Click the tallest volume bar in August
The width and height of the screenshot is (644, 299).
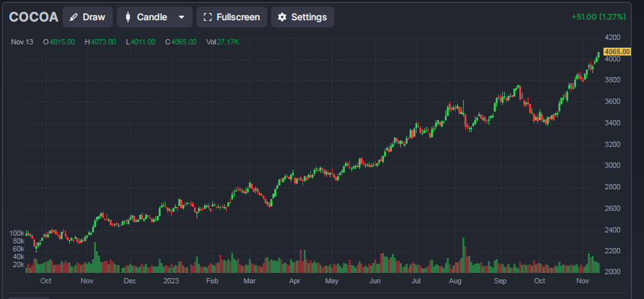(464, 255)
